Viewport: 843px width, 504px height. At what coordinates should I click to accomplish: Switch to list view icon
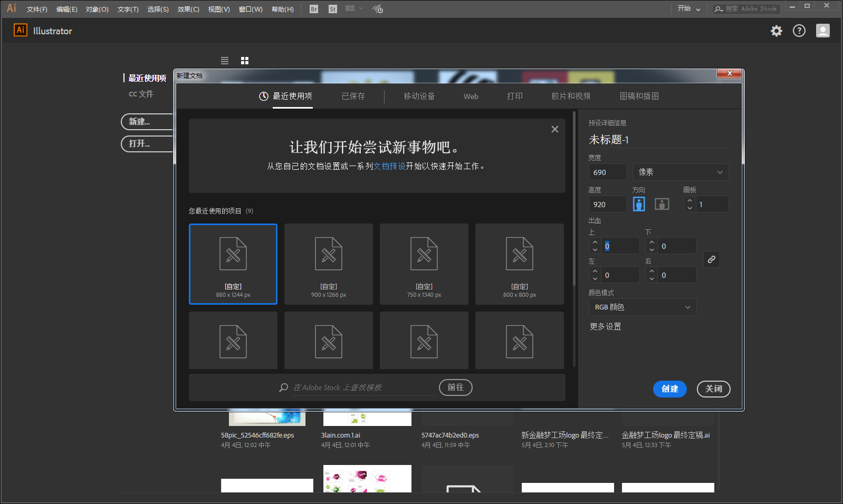tap(225, 61)
